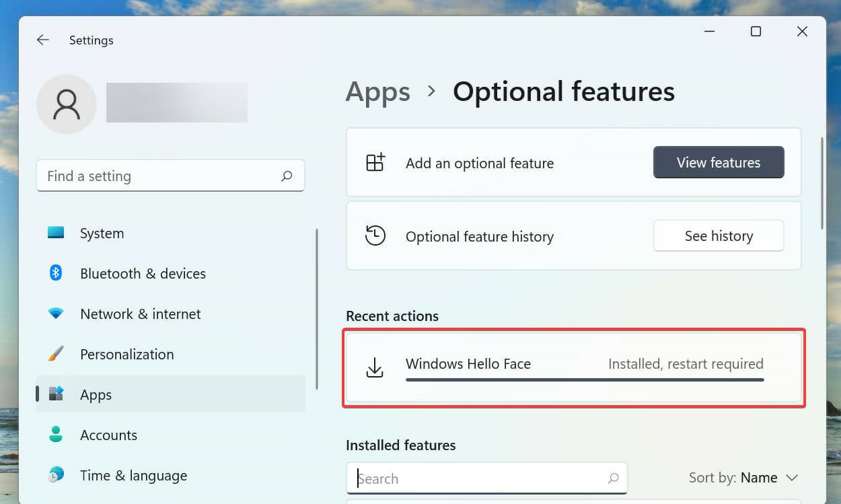Click the Personalization paintbrush icon
This screenshot has width=841, height=504.
tap(56, 354)
